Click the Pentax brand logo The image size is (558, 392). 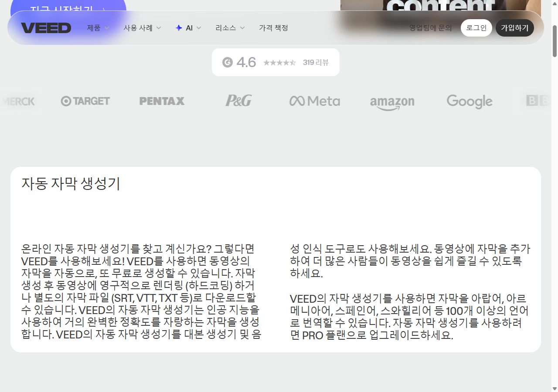tap(162, 101)
